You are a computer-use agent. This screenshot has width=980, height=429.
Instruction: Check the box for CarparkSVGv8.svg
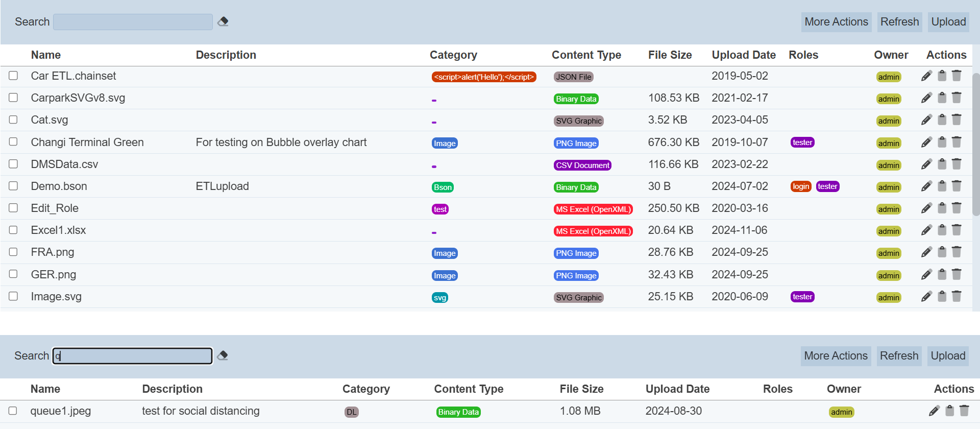coord(13,98)
